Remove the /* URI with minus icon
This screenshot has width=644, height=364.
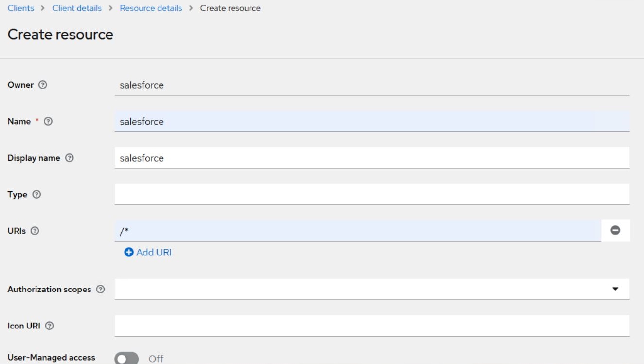pyautogui.click(x=615, y=231)
